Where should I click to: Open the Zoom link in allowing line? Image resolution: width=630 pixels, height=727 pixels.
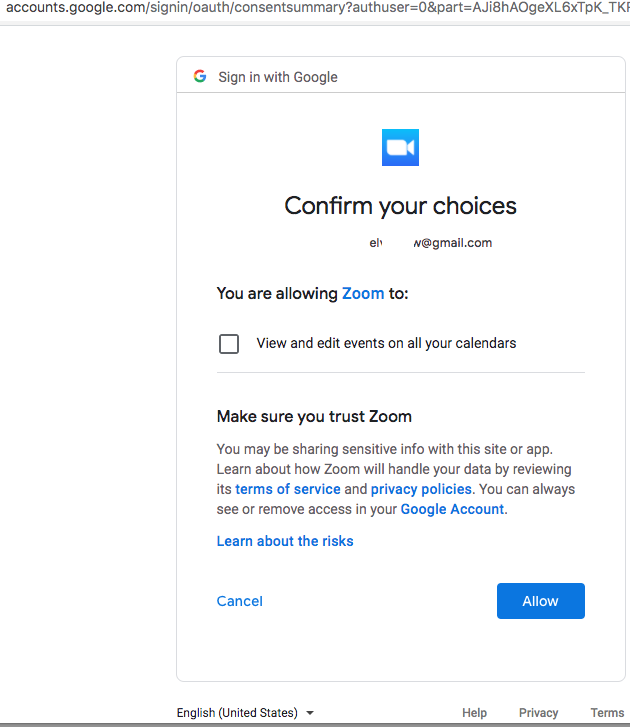[363, 293]
